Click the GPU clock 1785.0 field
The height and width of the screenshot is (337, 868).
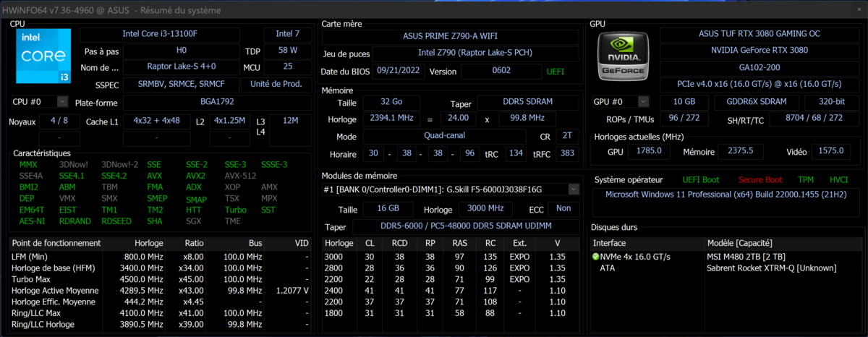point(650,151)
